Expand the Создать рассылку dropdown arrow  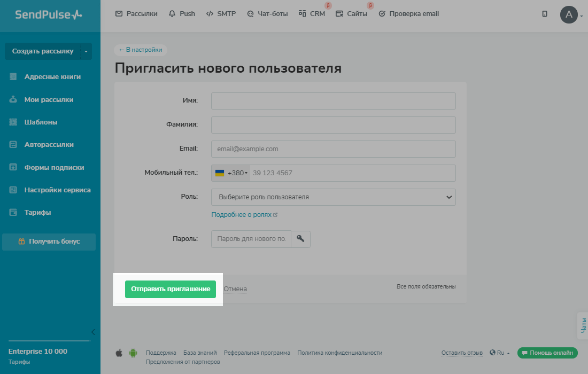pos(86,51)
